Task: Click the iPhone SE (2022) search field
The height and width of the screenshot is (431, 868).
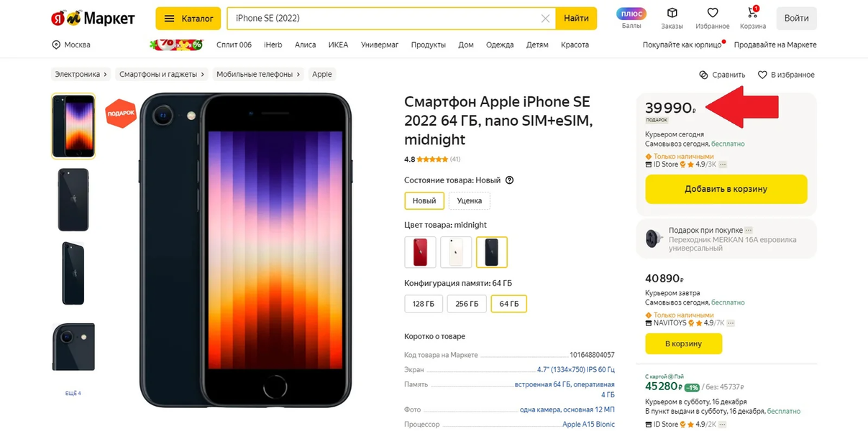Action: click(381, 19)
